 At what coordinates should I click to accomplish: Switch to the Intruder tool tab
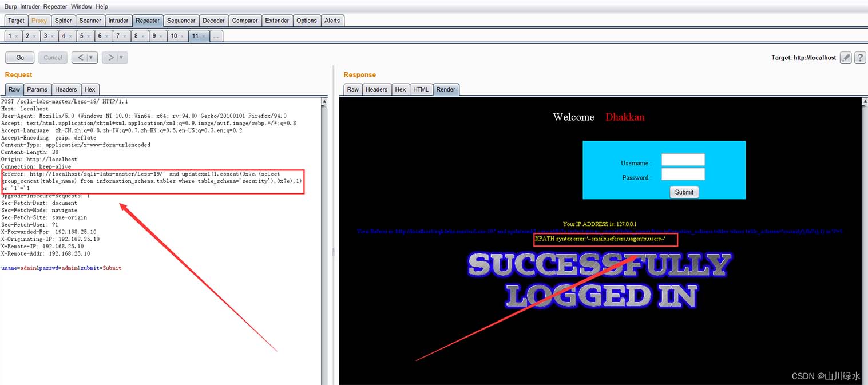[118, 21]
